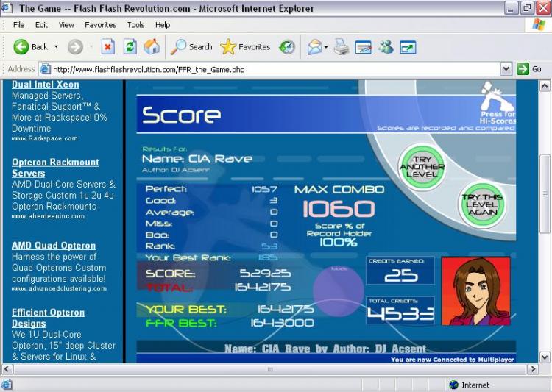Click the horizontal scrollbar thumb
The height and width of the screenshot is (392, 552).
[x=270, y=369]
